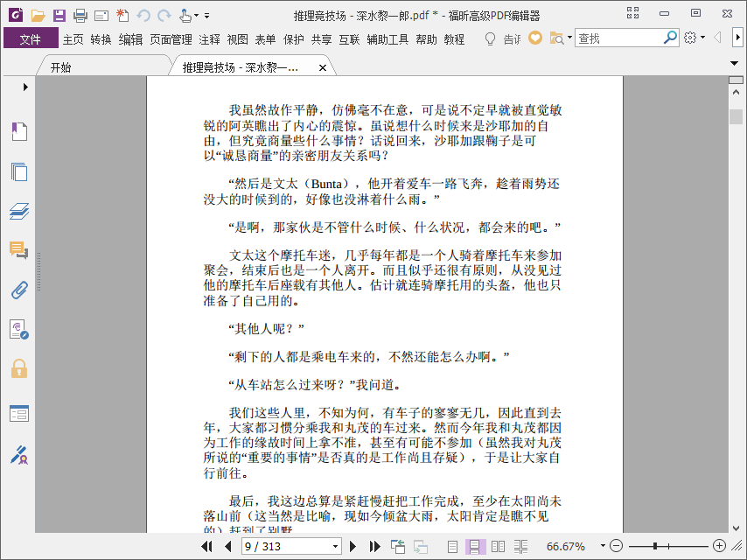Open the comments panel icon

19,249
